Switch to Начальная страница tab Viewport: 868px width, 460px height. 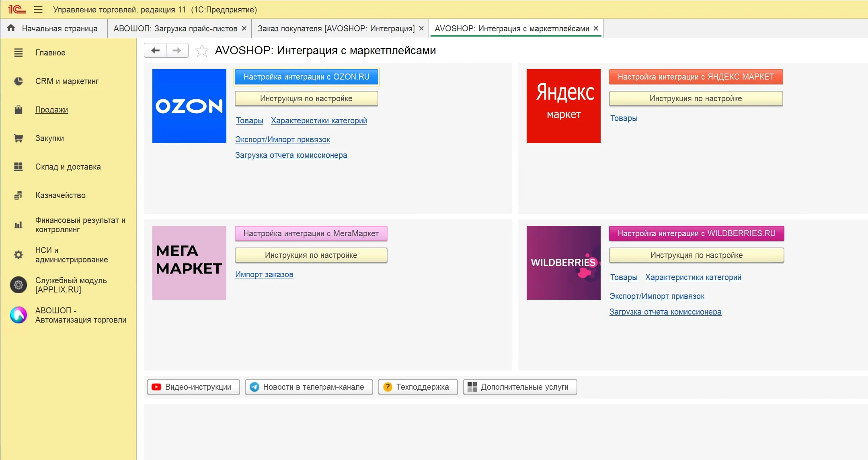coord(54,29)
